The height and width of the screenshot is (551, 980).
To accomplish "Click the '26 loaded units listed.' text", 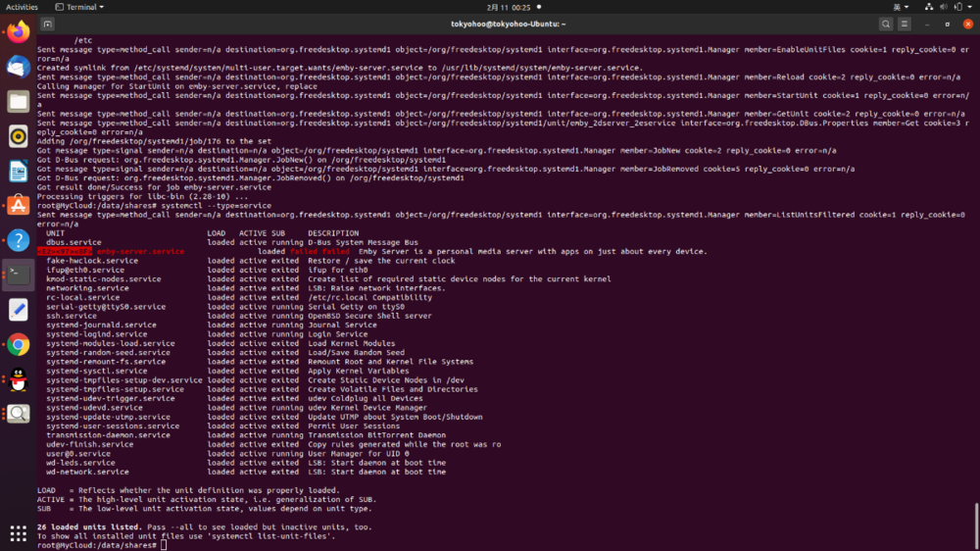I will (89, 527).
